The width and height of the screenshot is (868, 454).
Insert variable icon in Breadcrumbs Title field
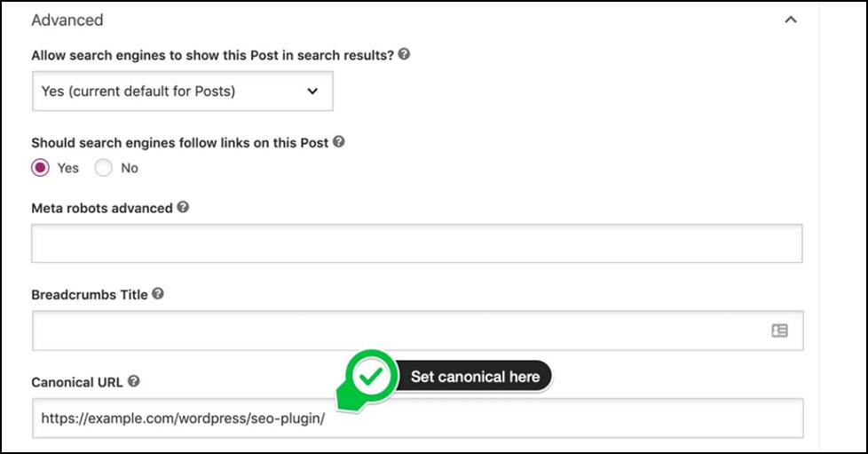coord(779,331)
